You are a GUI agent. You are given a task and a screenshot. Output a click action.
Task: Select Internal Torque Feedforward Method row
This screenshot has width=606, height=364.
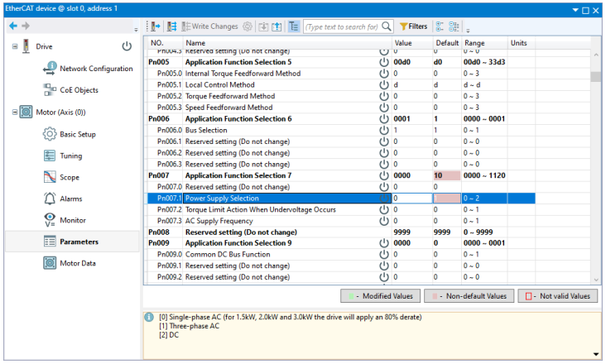[x=340, y=74]
